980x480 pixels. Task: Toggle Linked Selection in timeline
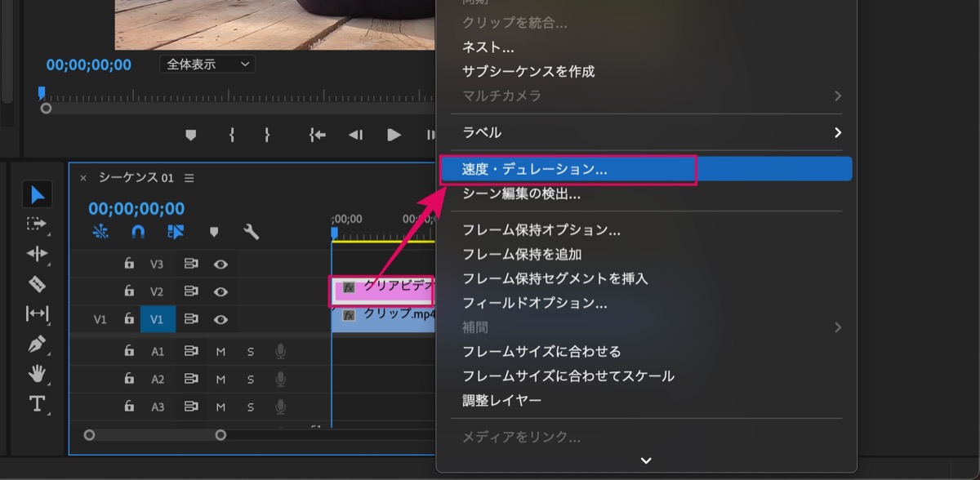176,232
